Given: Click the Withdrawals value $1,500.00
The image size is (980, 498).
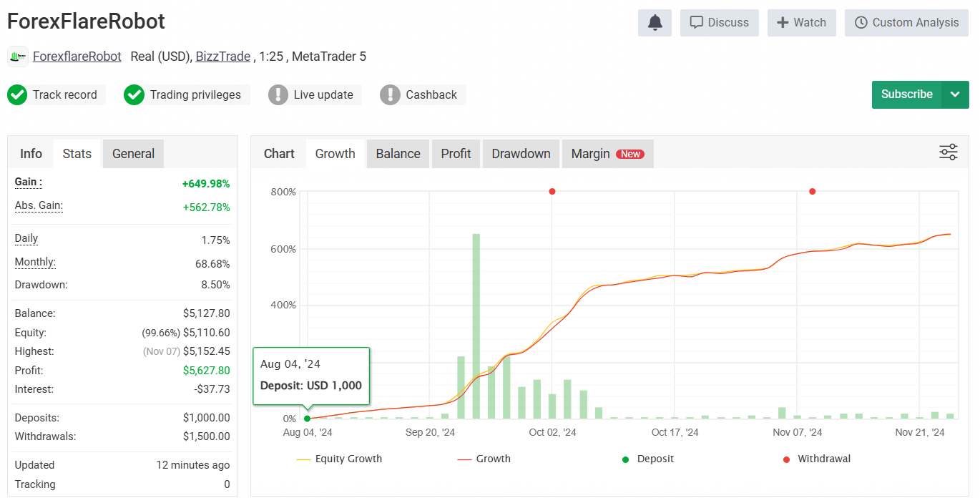Looking at the screenshot, I should tap(207, 436).
